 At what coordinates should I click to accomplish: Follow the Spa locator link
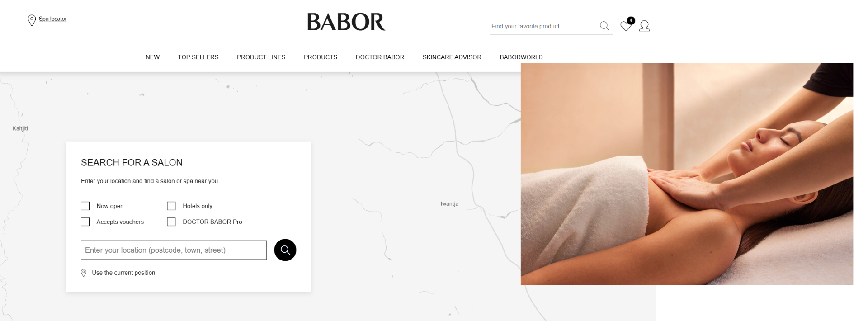52,19
